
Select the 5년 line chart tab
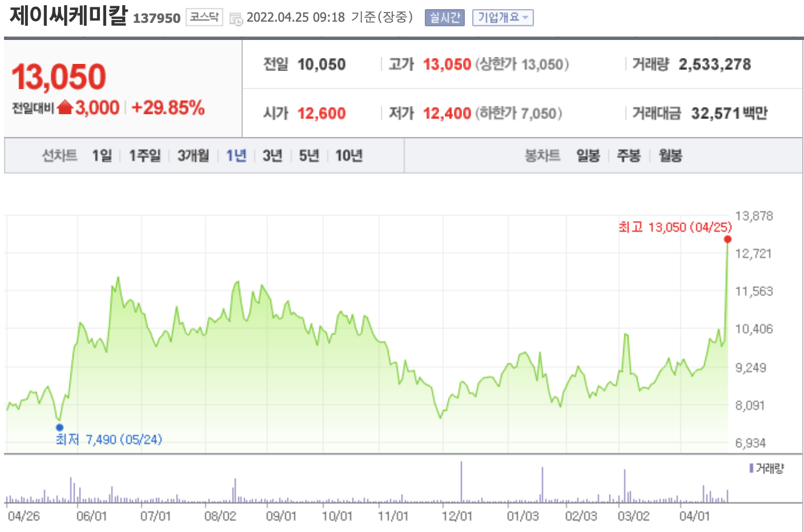click(x=309, y=155)
